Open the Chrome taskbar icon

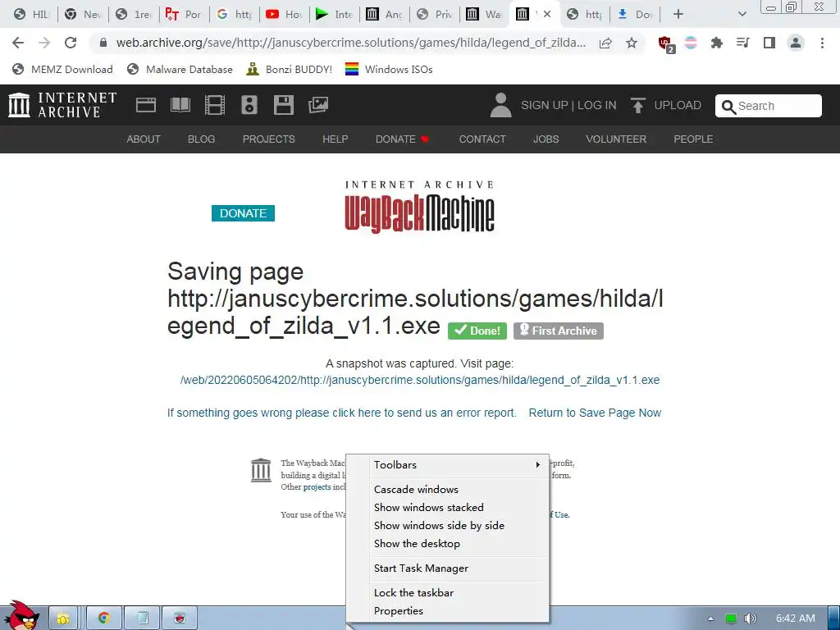coord(104,618)
